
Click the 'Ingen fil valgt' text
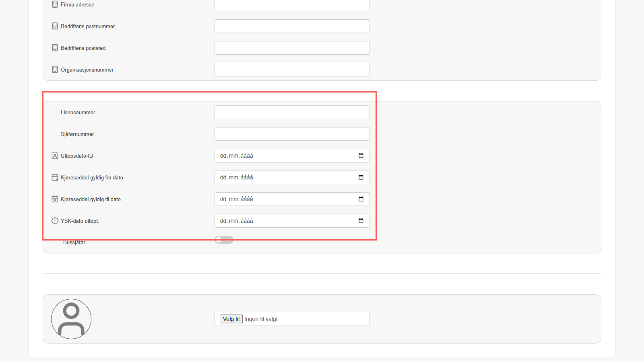click(x=261, y=319)
